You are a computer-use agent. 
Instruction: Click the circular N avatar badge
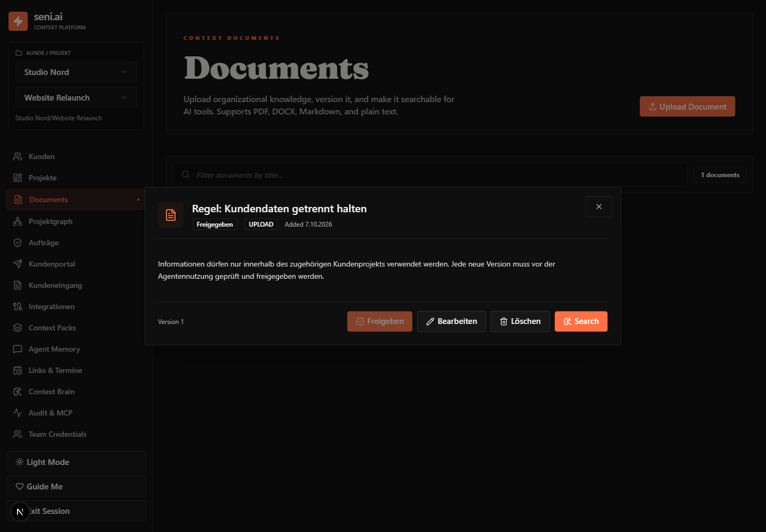pyautogui.click(x=20, y=512)
